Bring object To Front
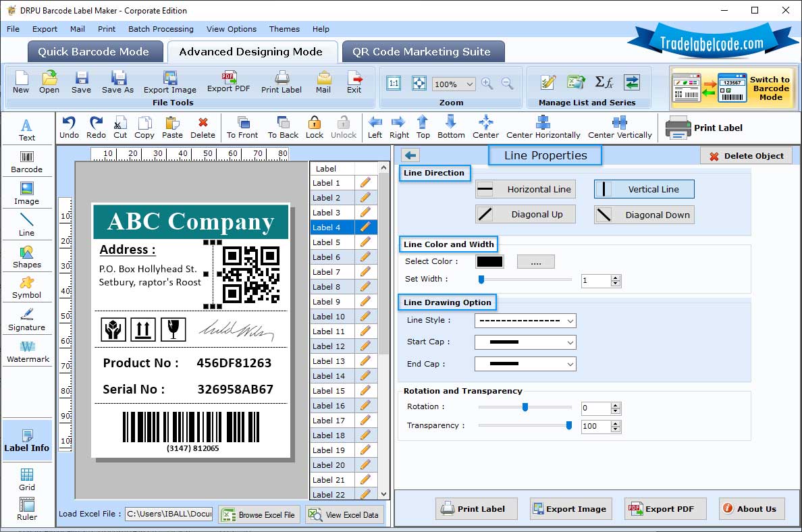 (x=242, y=128)
